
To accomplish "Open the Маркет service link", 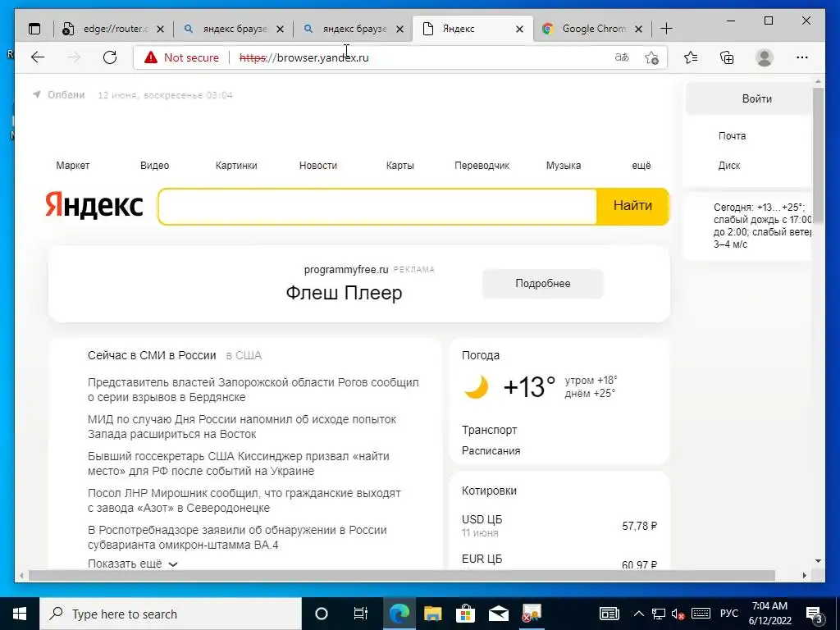I will tap(73, 166).
